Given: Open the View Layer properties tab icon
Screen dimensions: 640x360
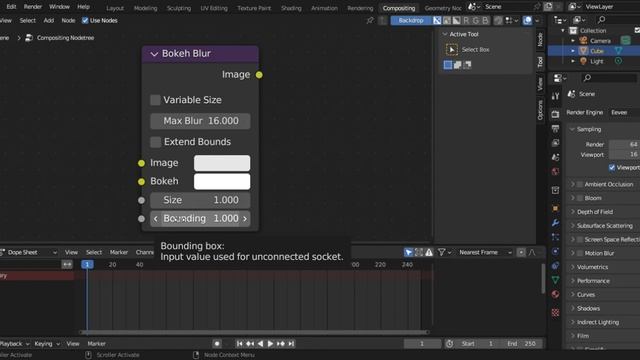Looking at the screenshot, I should point(555,143).
